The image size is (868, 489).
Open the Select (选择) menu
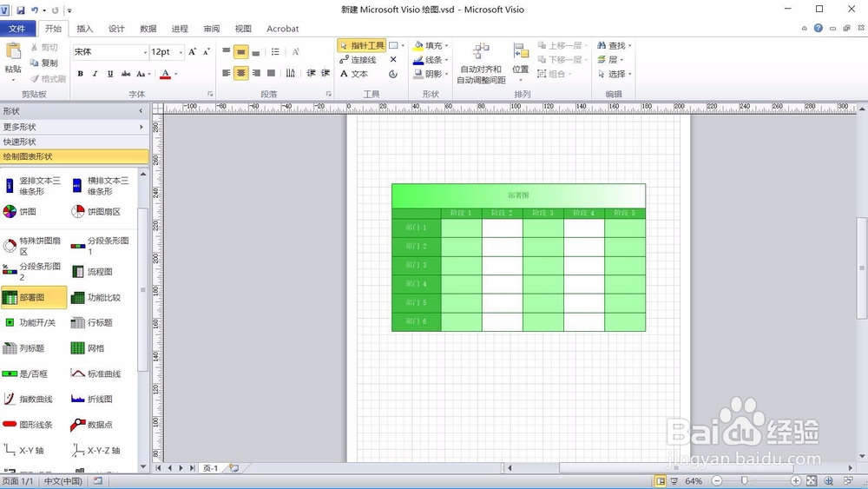[x=615, y=74]
